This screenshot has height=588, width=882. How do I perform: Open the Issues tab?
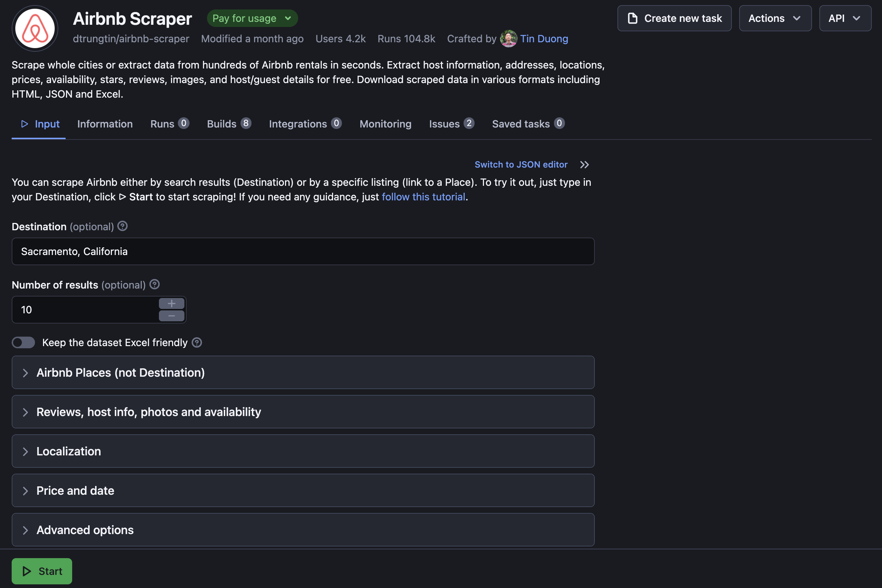tap(444, 124)
